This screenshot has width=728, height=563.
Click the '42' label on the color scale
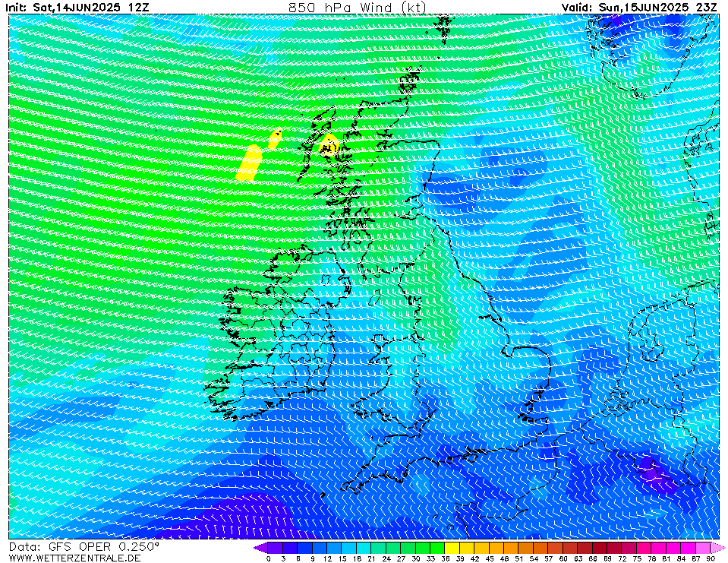[x=475, y=558]
